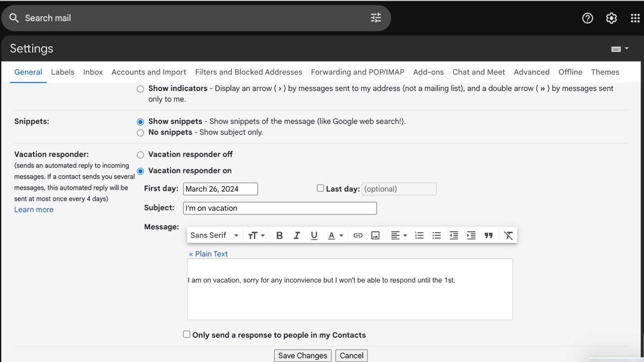Click inside the vacation message body
The height and width of the screenshot is (362, 644).
click(350, 290)
